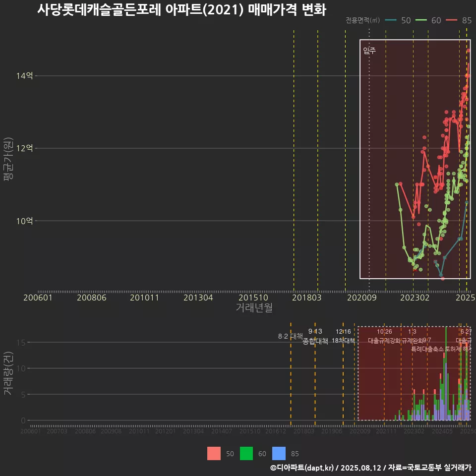Click the volume chart's 202111 label
The height and width of the screenshot is (476, 476).
point(386,431)
